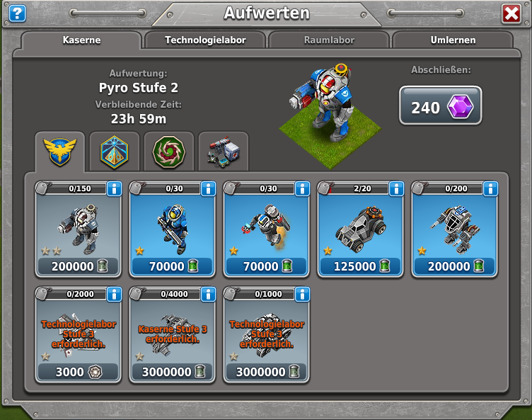The image size is (532, 420).
Task: Show info for the jetpack trooper card
Action: tap(302, 189)
